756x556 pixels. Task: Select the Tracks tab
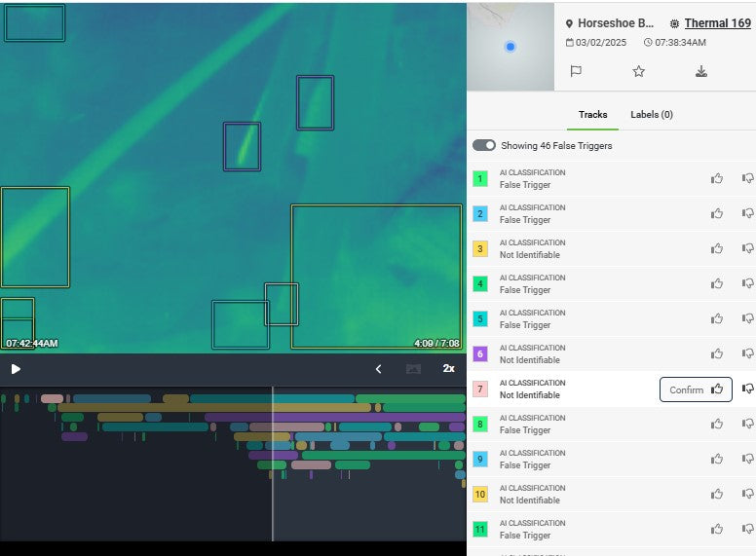click(x=592, y=115)
